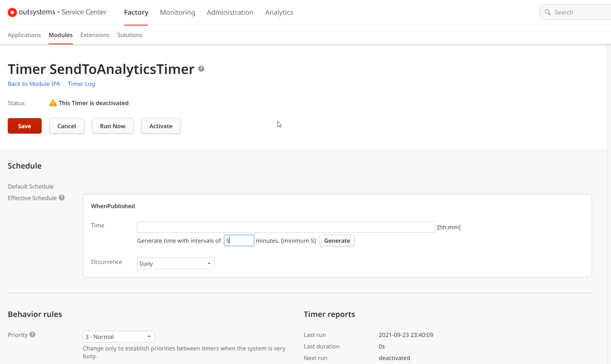Click the warning icon beside the deactivated status

coord(53,103)
